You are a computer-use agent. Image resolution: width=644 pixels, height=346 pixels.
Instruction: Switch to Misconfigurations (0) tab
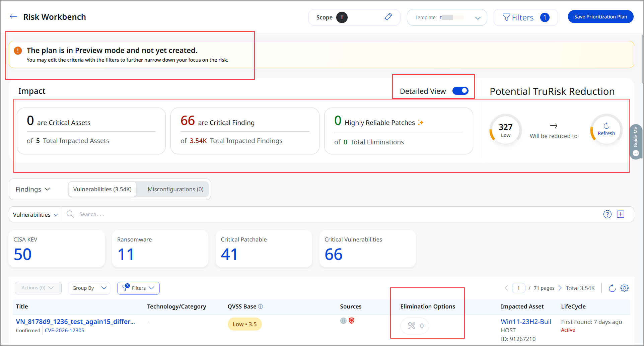[x=175, y=189]
